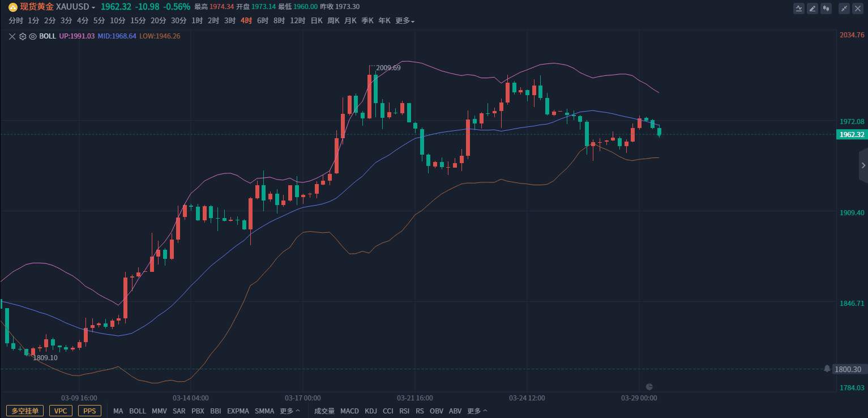The image size is (868, 418).
Task: Toggle the MMV indicator
Action: (x=160, y=411)
